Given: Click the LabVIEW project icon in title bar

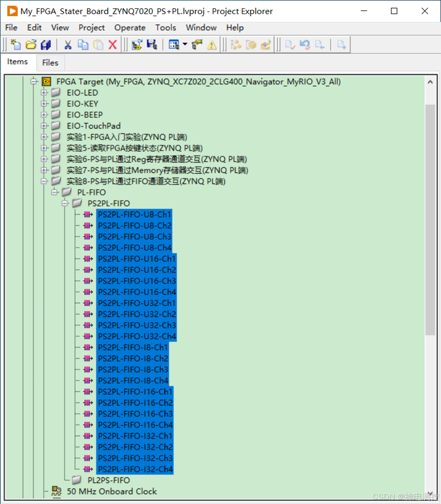Looking at the screenshot, I should tap(12, 11).
